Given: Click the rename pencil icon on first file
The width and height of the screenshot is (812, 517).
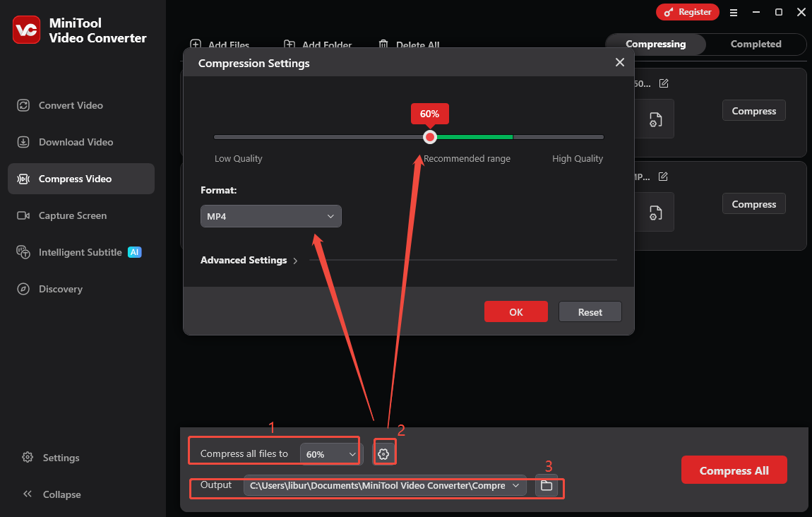Looking at the screenshot, I should point(664,83).
